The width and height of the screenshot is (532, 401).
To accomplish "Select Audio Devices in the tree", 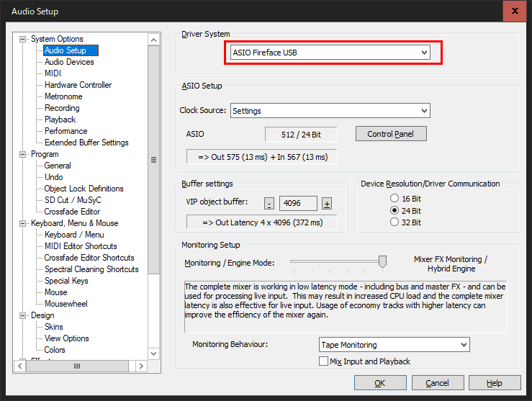I will coord(69,62).
